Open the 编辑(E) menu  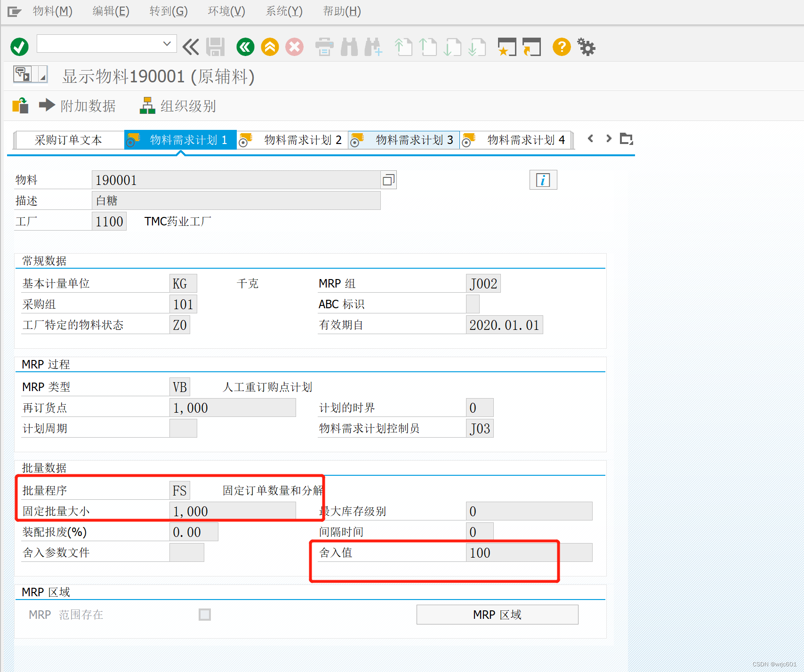[x=111, y=11]
